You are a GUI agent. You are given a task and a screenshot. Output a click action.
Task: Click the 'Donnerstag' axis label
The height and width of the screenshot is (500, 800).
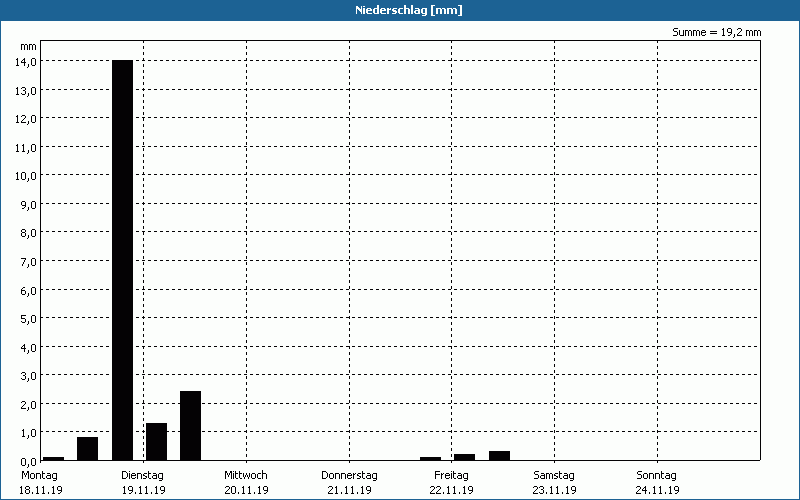[x=349, y=475]
